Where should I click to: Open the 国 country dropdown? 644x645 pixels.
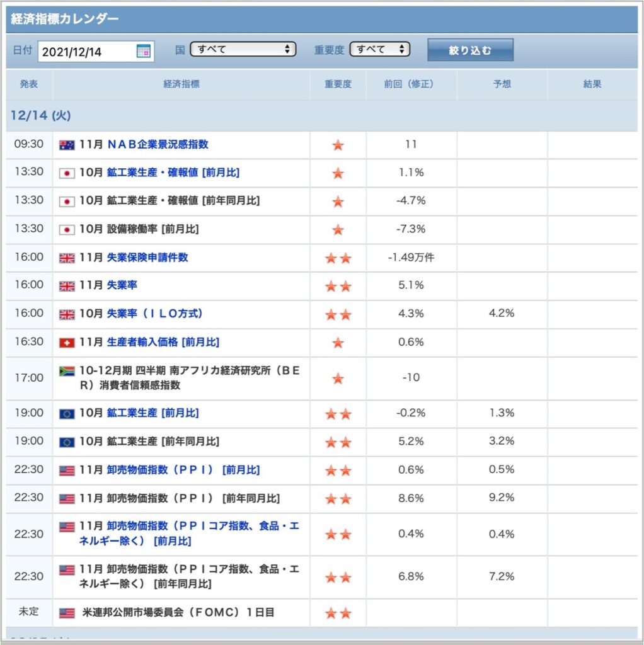coord(243,49)
